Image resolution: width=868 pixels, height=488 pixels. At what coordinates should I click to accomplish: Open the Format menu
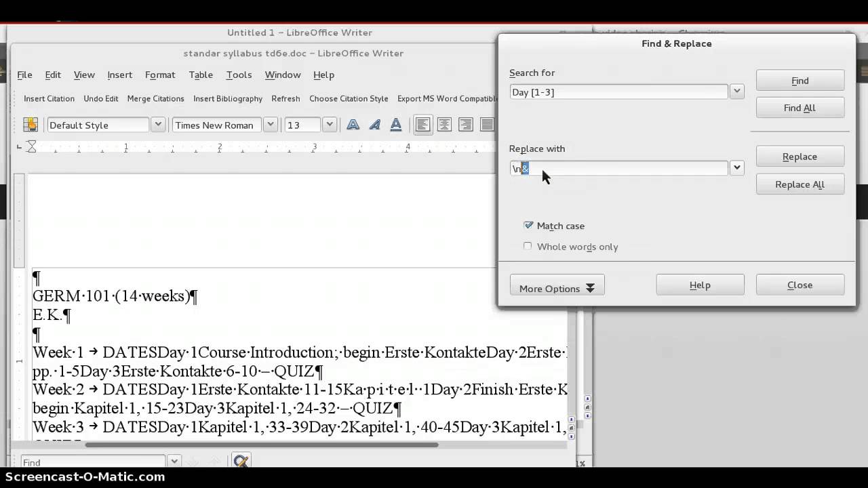pos(160,75)
